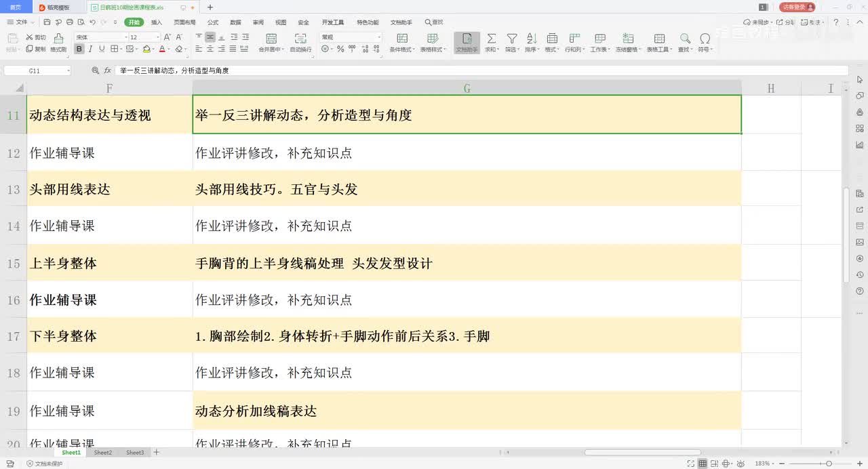Click the Start (开始) ribbon tab
Viewport: 868px width, 469px height.
(134, 22)
